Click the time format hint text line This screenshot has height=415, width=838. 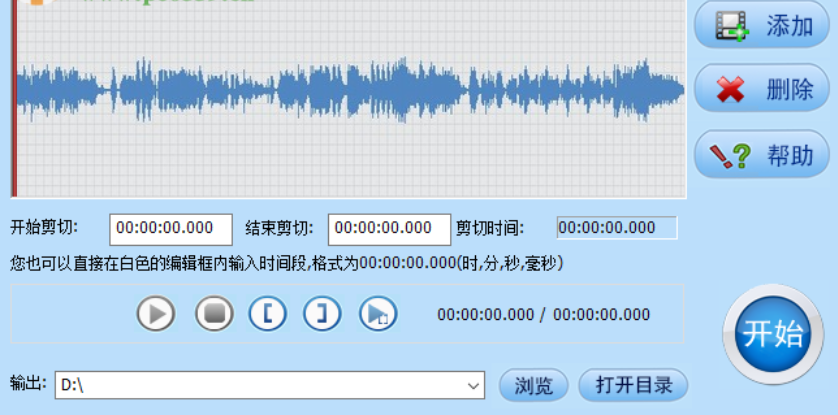286,263
